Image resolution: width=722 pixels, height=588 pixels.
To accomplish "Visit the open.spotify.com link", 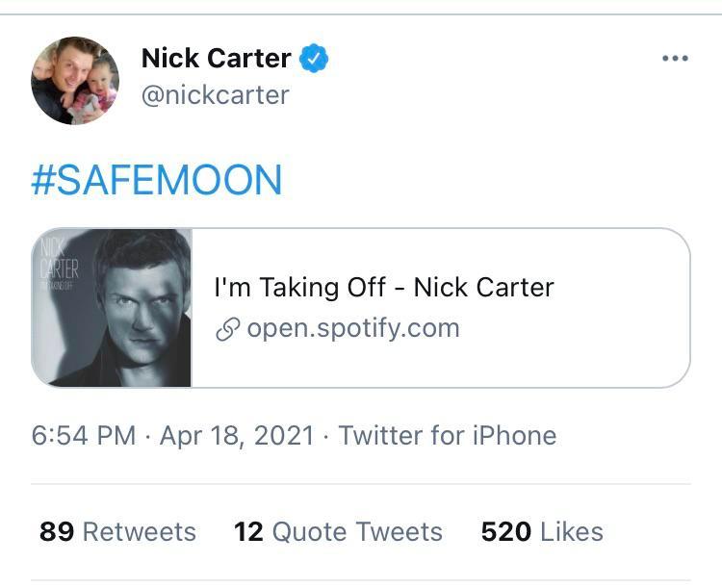I will point(352,328).
